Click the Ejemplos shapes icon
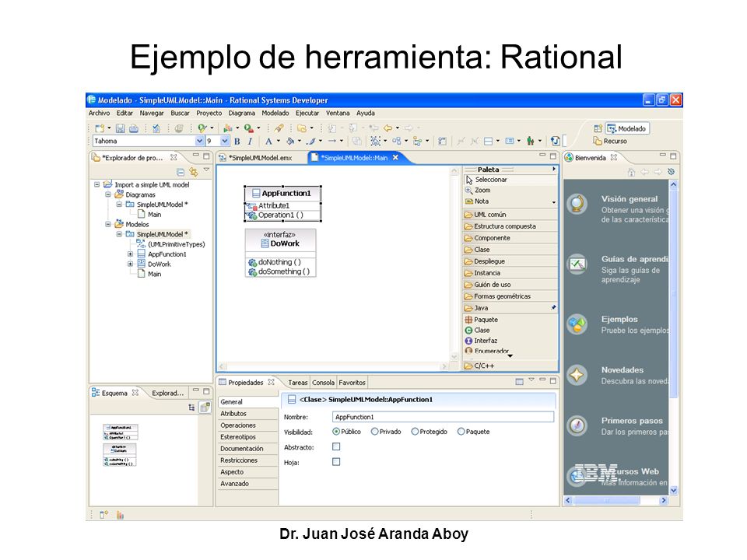 coord(577,325)
